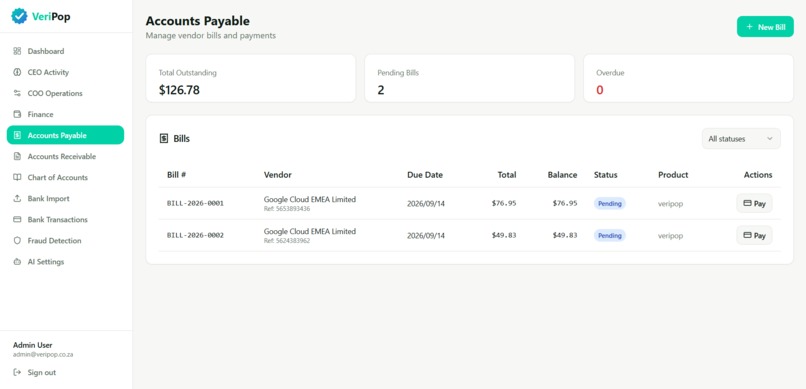The width and height of the screenshot is (806, 389).
Task: Click the VeriPop checkmark logo icon
Action: tap(20, 16)
